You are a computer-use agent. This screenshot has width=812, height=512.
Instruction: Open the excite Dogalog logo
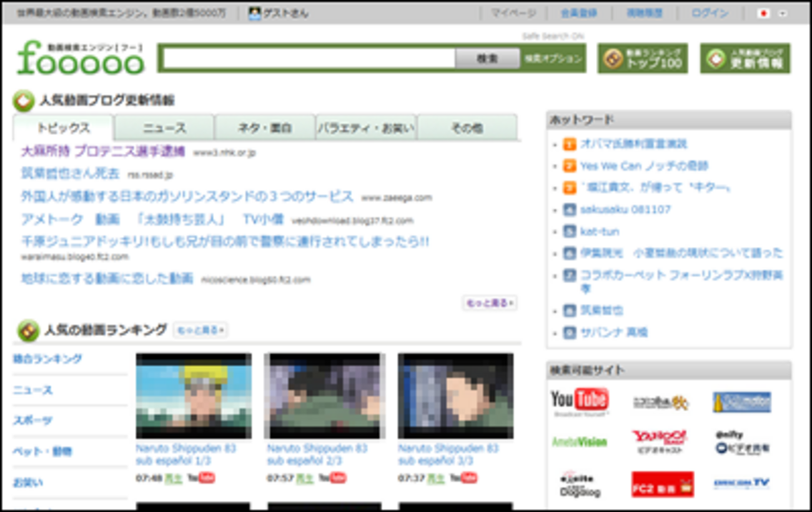click(580, 484)
